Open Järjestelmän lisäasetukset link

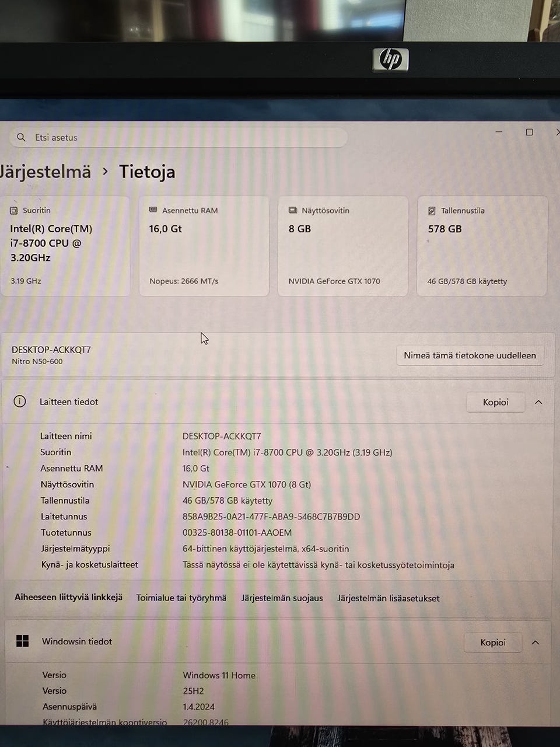(x=388, y=598)
